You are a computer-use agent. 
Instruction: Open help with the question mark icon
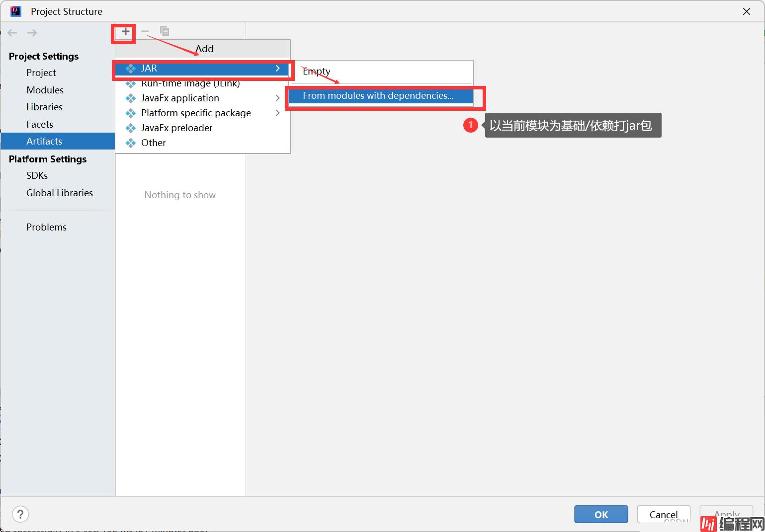pos(20,514)
